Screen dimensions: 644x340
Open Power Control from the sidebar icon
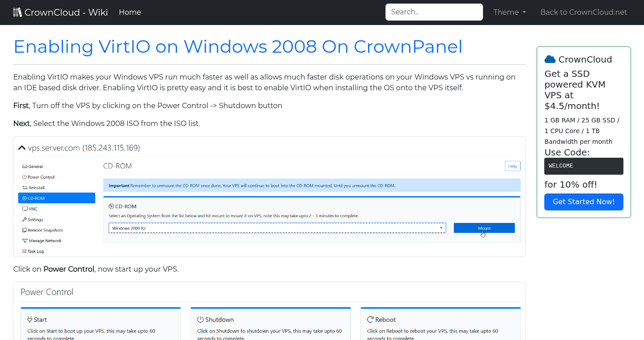point(25,177)
